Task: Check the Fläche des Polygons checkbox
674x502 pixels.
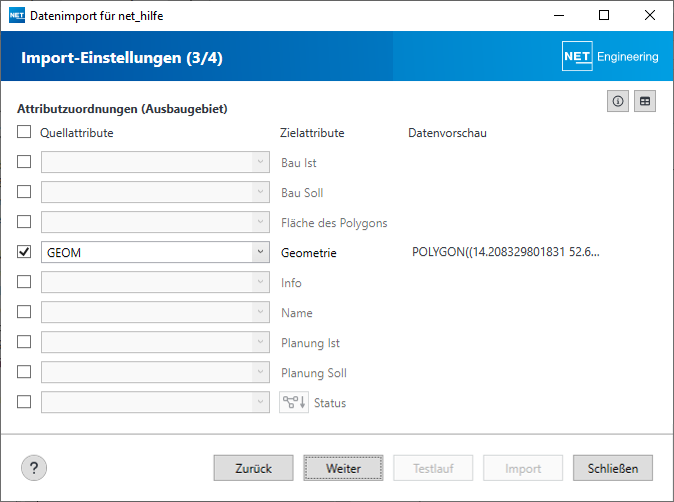Action: pyautogui.click(x=24, y=222)
